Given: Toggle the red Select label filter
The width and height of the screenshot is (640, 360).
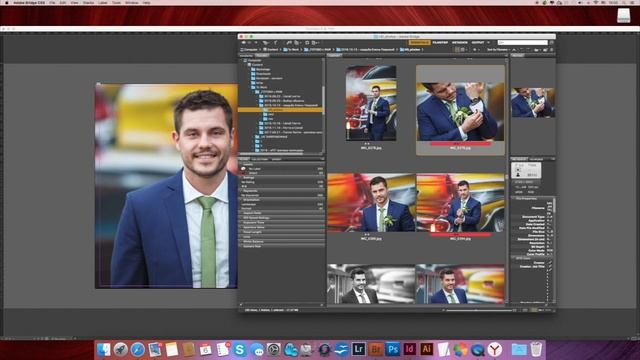Looking at the screenshot, I should 282,173.
